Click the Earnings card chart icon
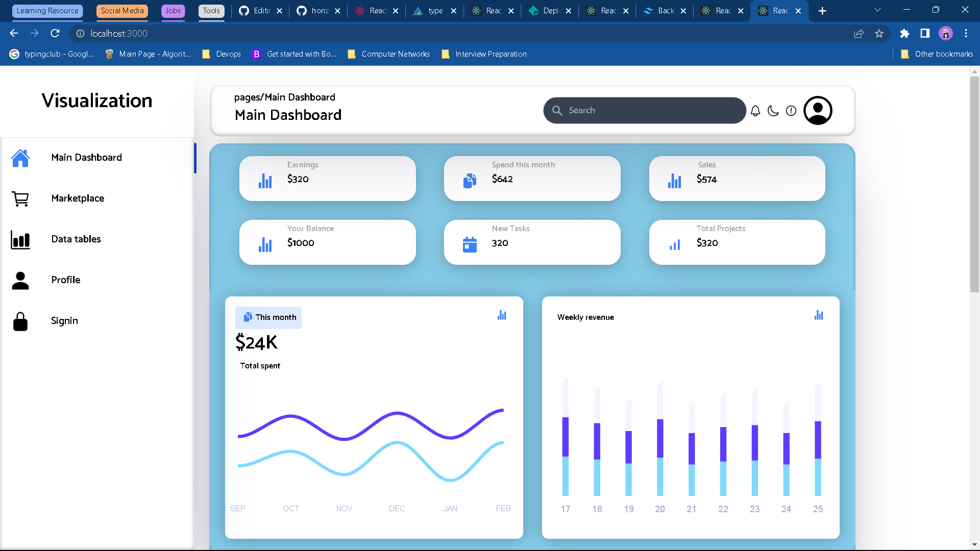The height and width of the screenshot is (551, 980). click(x=265, y=181)
